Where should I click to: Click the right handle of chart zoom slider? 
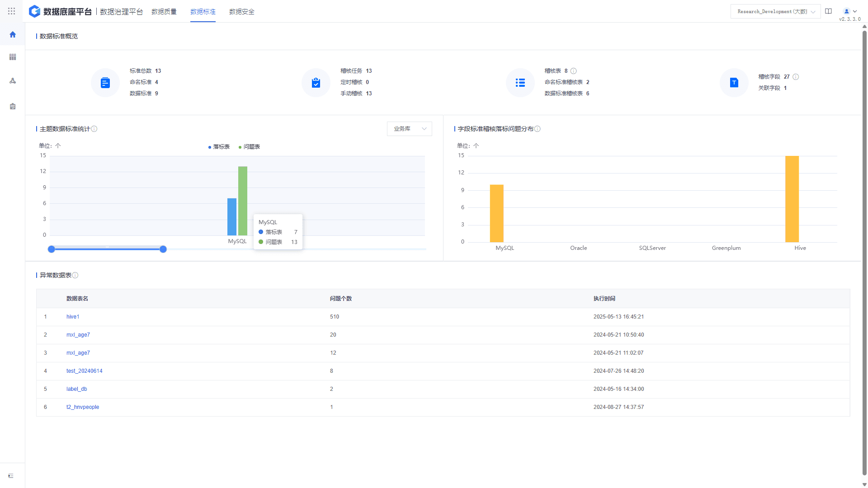(x=163, y=249)
